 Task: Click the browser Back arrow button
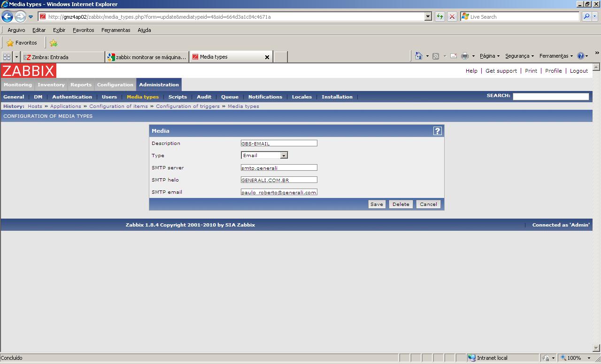[x=7, y=17]
